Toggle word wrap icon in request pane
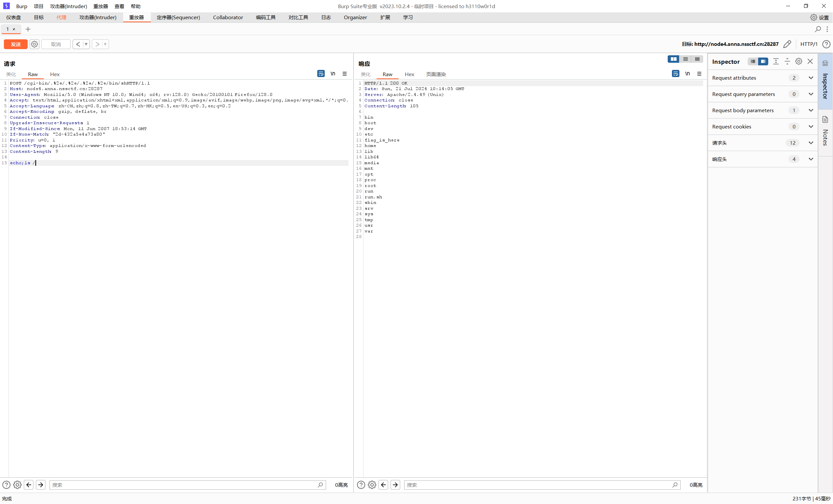 click(321, 73)
